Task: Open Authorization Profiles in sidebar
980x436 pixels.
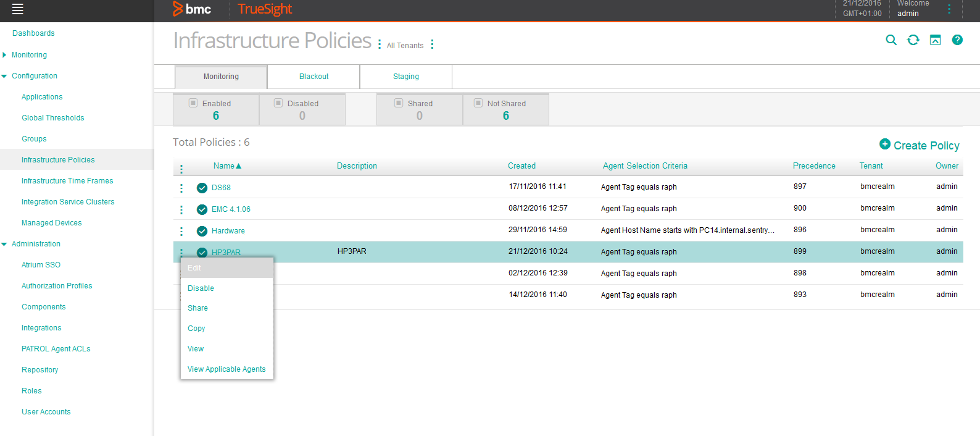Action: [57, 286]
